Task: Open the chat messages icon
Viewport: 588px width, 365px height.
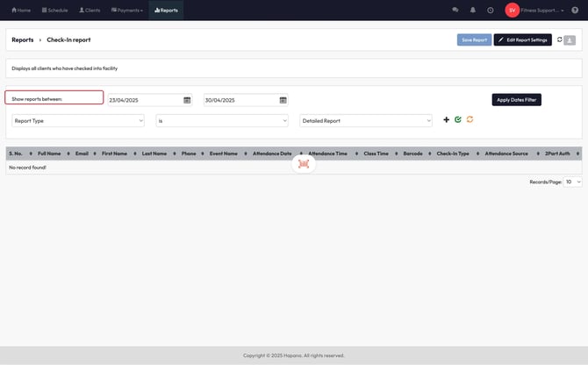Action: point(455,11)
